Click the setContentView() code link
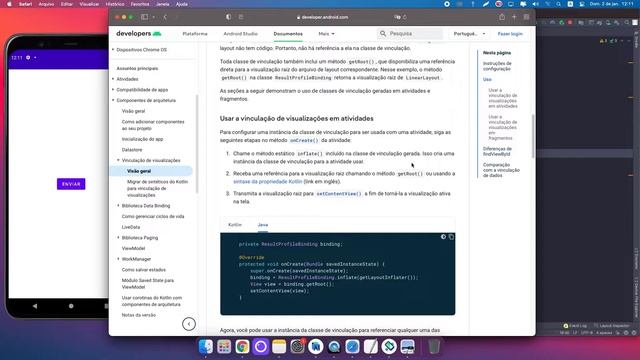The height and width of the screenshot is (360, 640). pos(339,194)
